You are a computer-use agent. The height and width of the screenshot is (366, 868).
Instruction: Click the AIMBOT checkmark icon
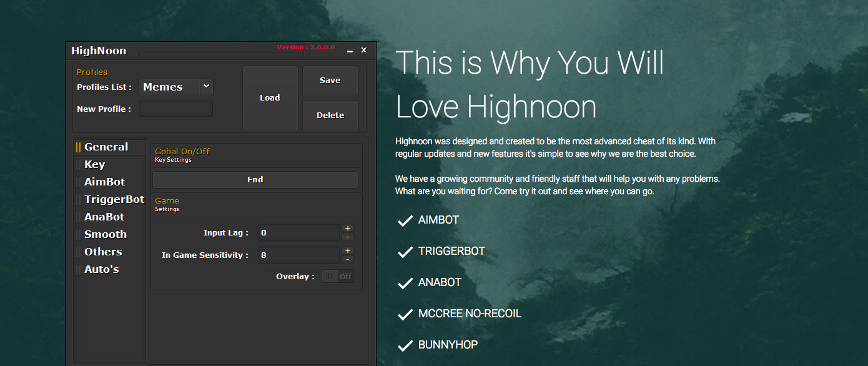coord(405,220)
